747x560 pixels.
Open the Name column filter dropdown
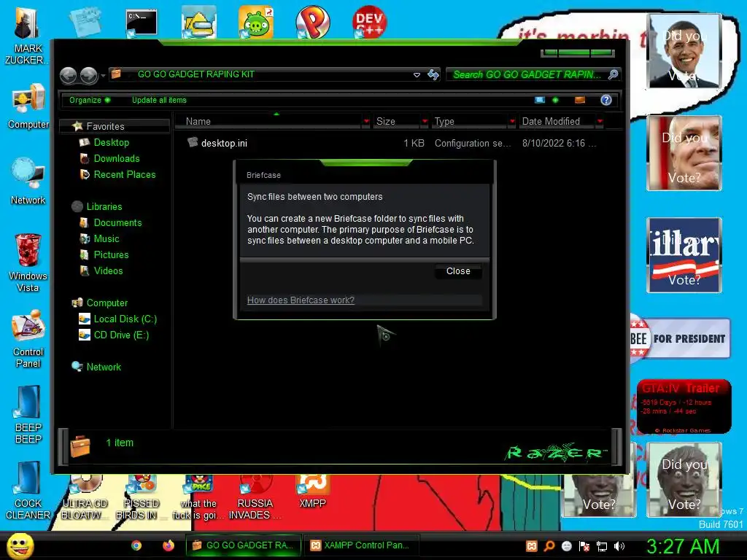click(x=366, y=122)
